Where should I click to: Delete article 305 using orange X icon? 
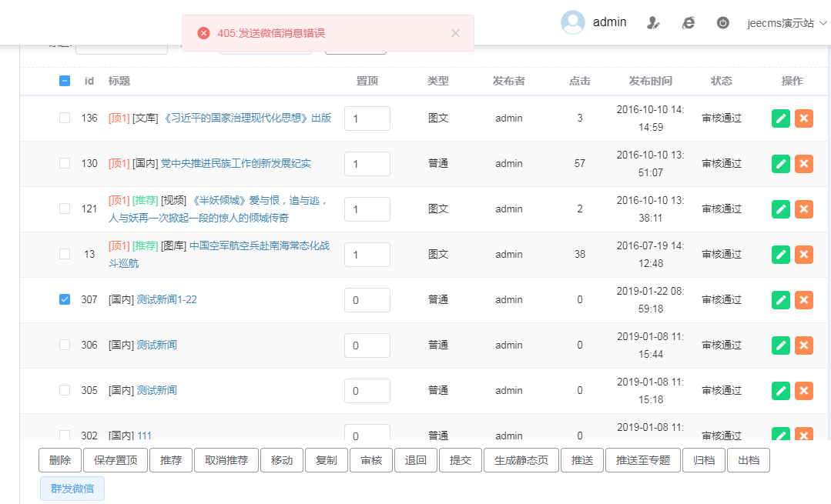pyautogui.click(x=804, y=390)
